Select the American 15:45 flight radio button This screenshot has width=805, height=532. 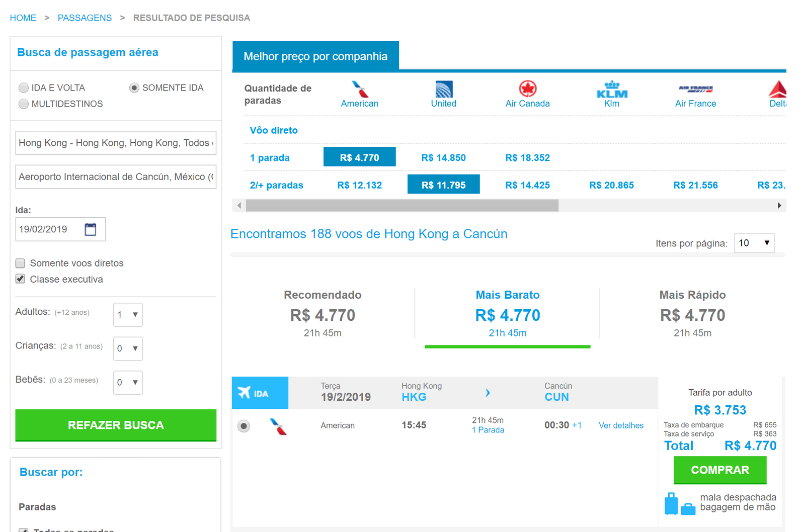(x=244, y=426)
